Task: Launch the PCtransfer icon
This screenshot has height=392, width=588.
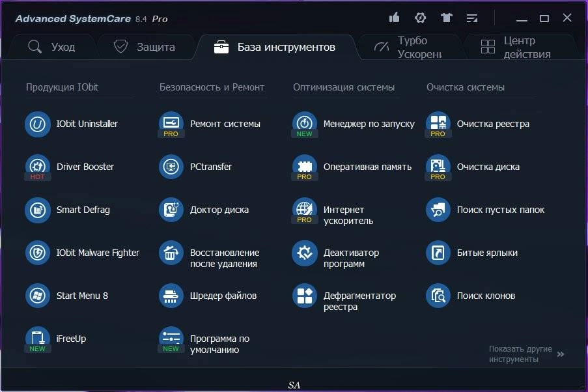Action: pos(171,167)
